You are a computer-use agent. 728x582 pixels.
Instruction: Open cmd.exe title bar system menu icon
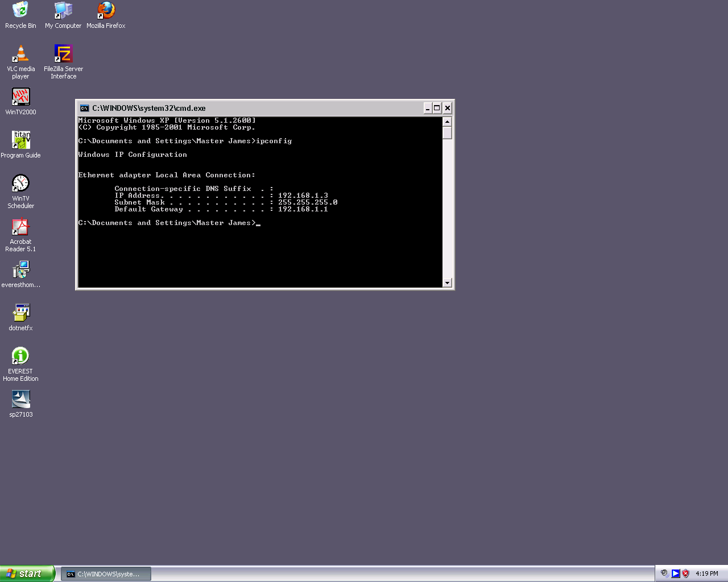(85, 108)
